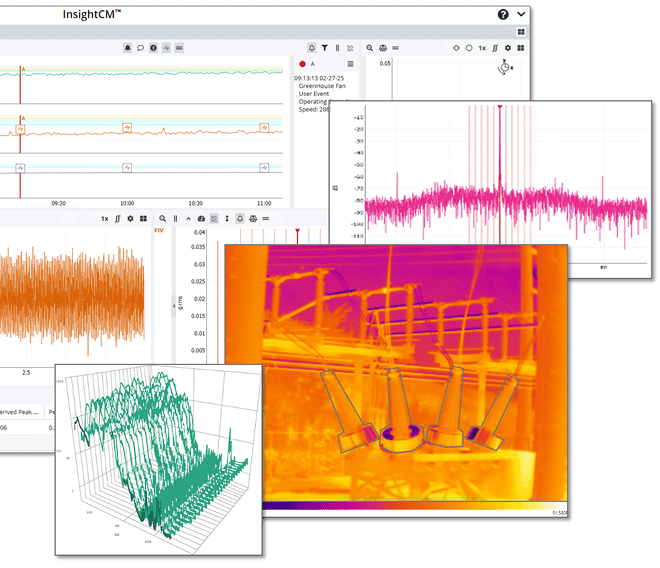Open the help question mark icon

tap(503, 14)
